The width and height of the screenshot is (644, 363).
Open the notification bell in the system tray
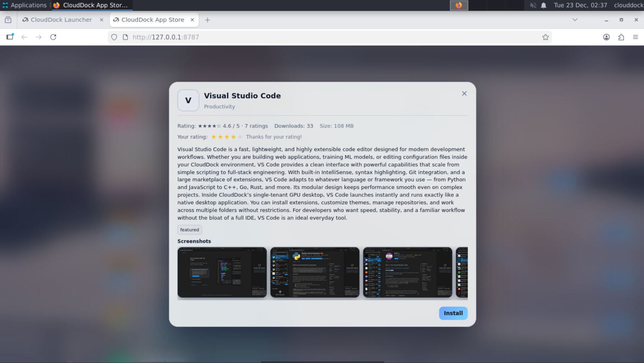543,5
